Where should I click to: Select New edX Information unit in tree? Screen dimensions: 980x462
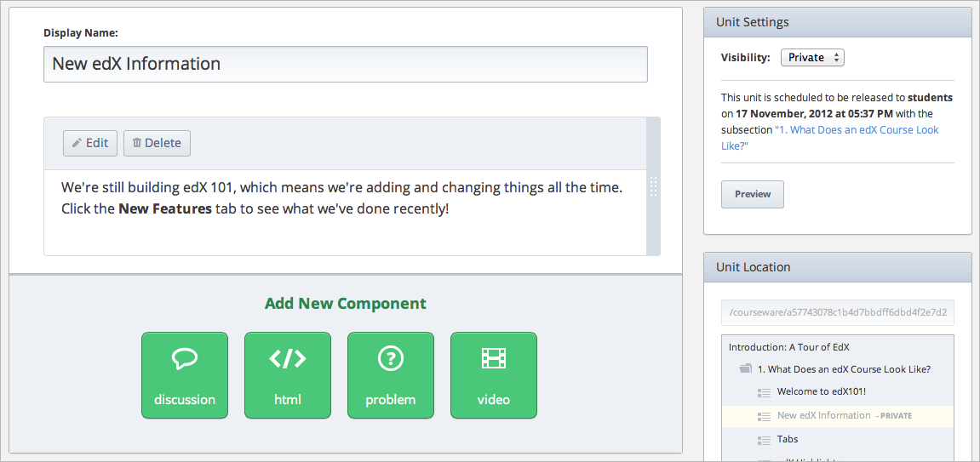(823, 416)
